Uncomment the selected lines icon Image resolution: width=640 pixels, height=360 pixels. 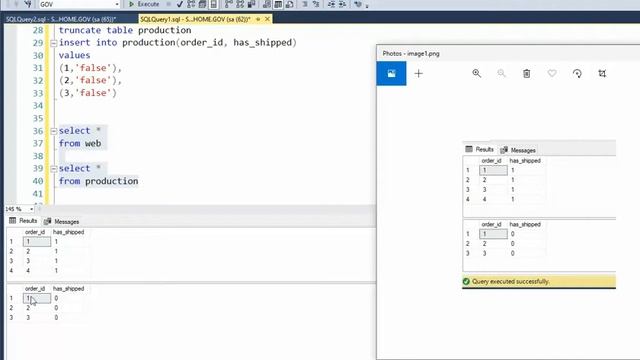pyautogui.click(x=316, y=4)
